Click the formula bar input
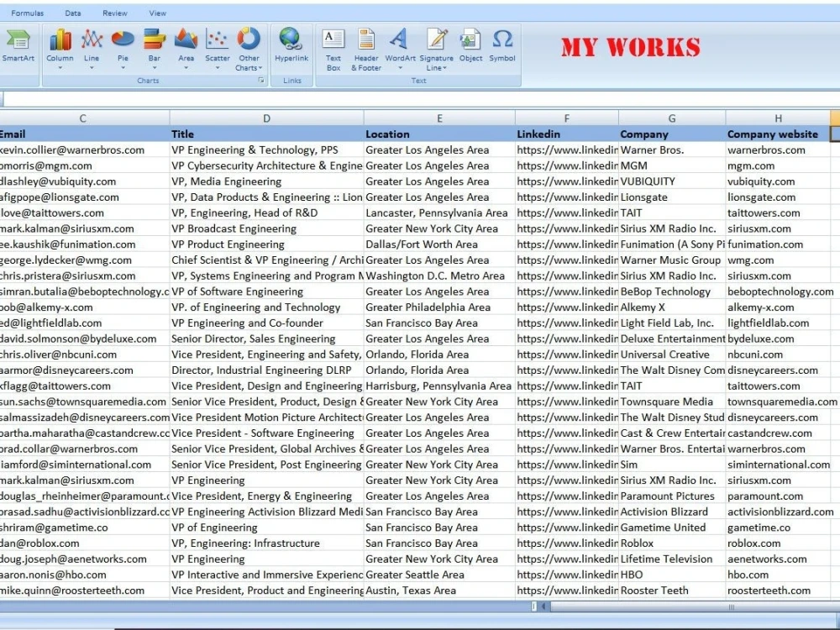Screen dimensions: 840x630 (423, 99)
